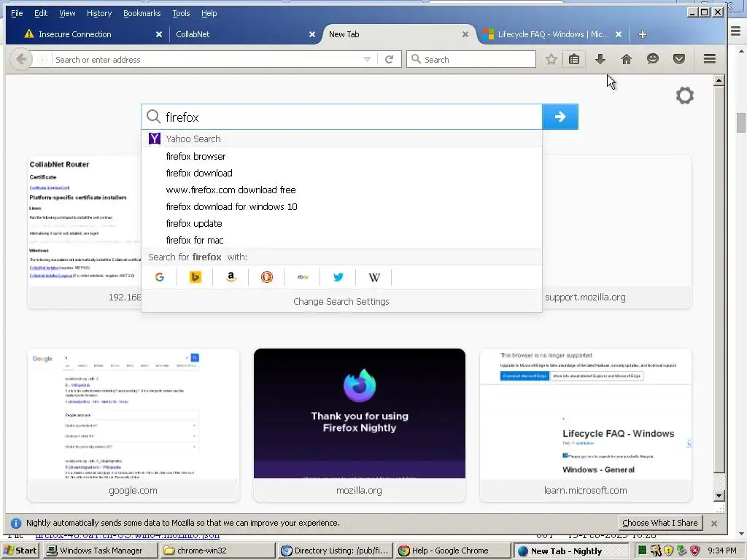
Task: Select suggestion 'firefox download'
Action: pyautogui.click(x=341, y=173)
